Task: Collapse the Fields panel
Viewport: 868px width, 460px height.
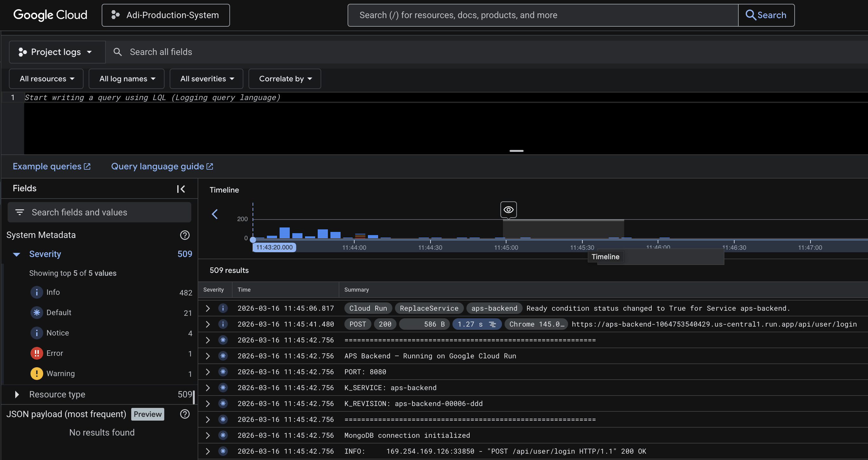Action: tap(181, 189)
